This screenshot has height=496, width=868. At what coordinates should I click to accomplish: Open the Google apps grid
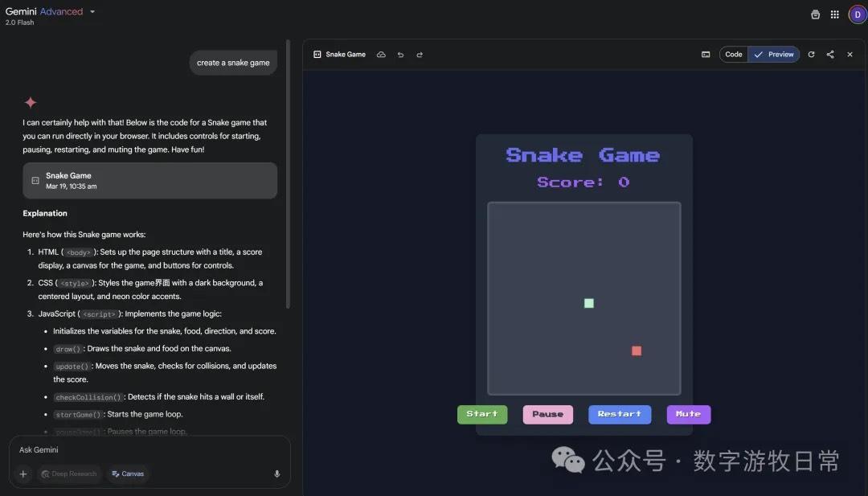click(x=835, y=14)
